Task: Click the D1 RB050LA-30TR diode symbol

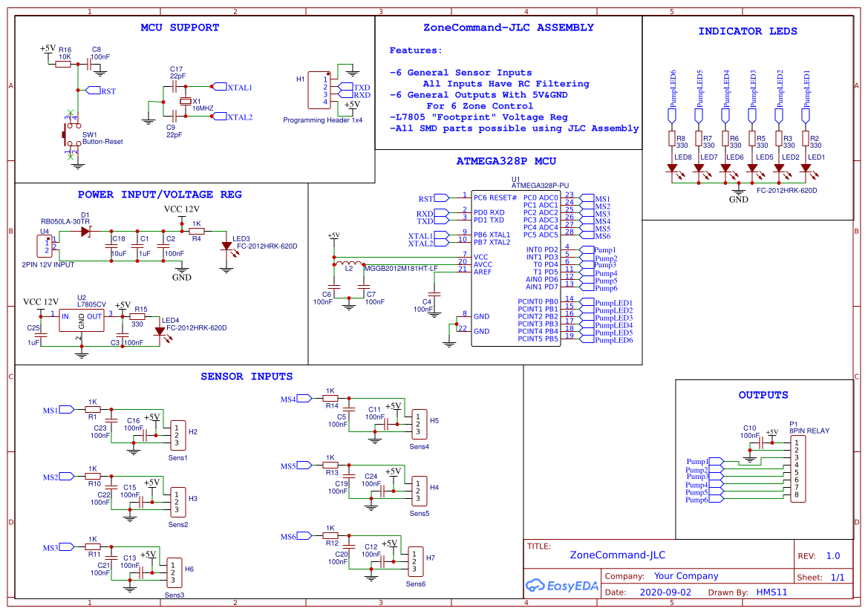Action: click(x=85, y=232)
